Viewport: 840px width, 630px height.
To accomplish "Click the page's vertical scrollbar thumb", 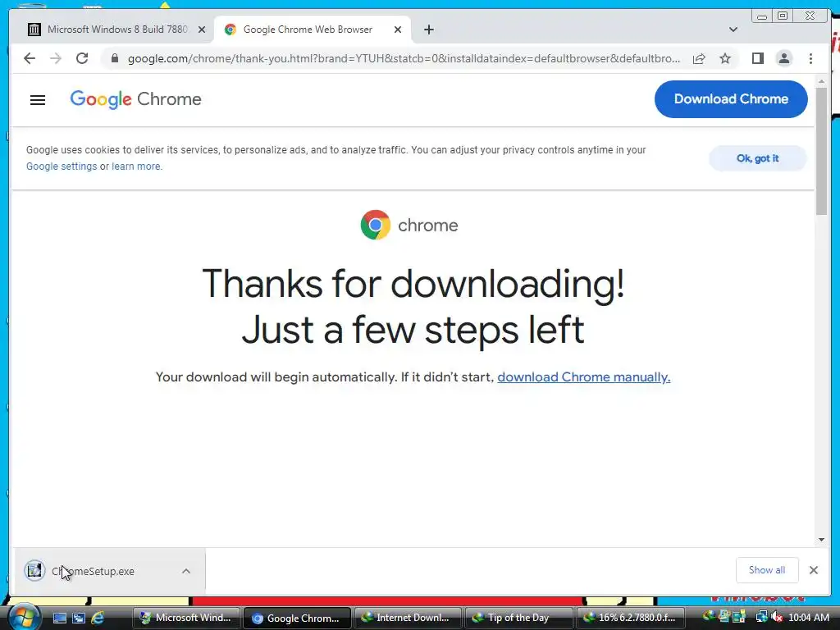I will tap(821, 152).
